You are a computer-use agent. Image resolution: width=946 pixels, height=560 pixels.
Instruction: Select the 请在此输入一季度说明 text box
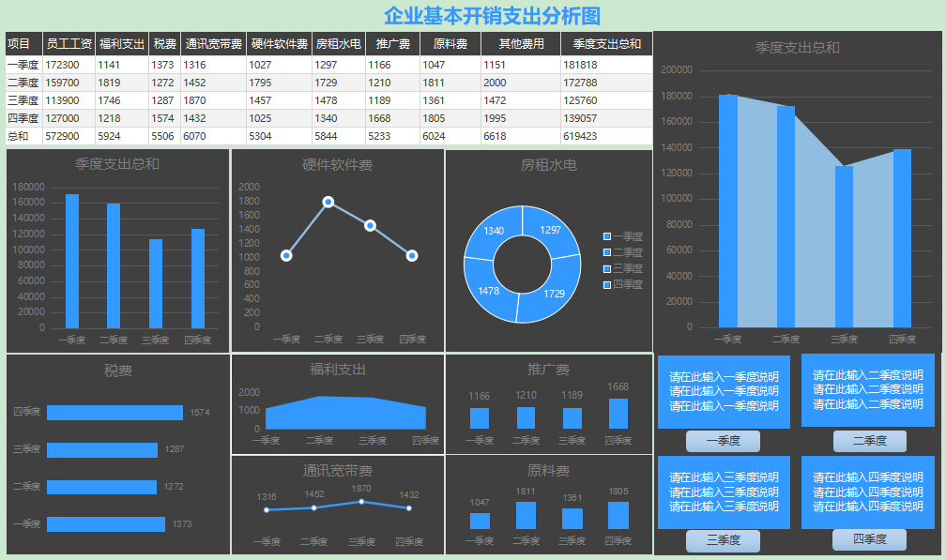tap(724, 392)
